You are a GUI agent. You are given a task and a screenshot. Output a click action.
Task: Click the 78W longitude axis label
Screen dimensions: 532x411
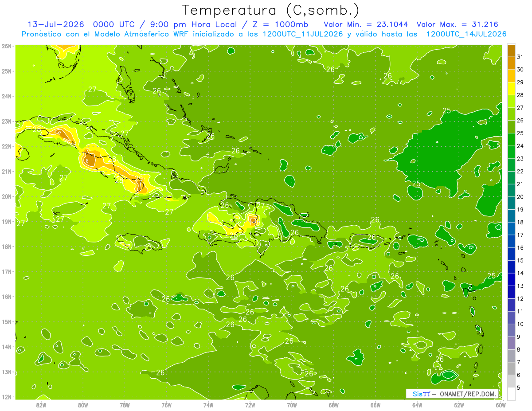point(125,405)
